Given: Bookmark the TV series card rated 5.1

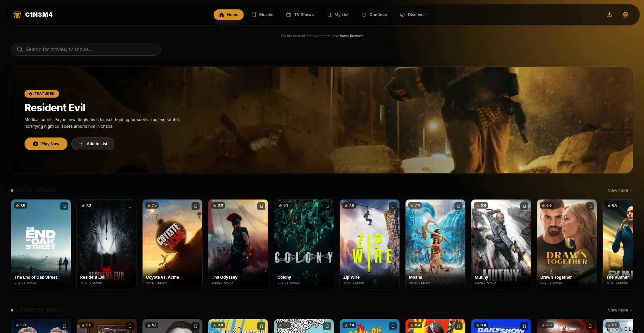Looking at the screenshot, I should click(196, 326).
